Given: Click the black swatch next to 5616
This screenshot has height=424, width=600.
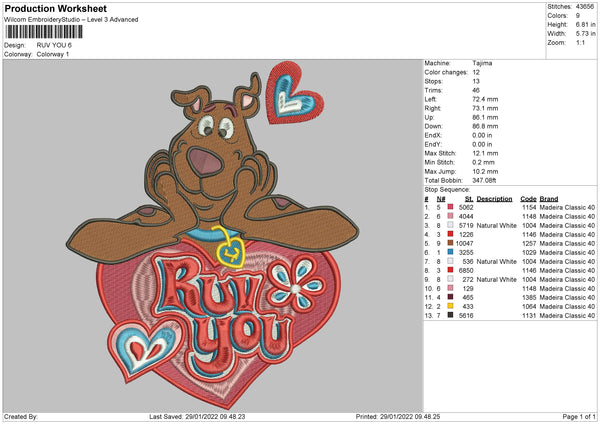Looking at the screenshot, I should (x=450, y=315).
